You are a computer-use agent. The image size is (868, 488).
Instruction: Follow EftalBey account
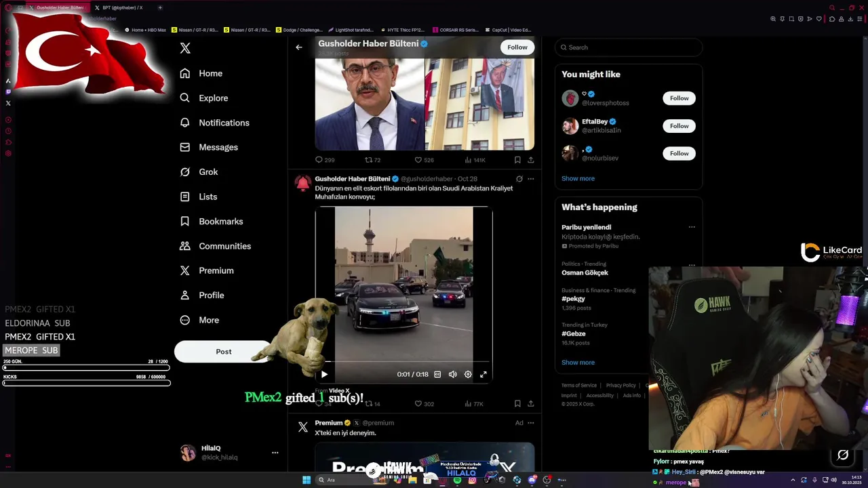pyautogui.click(x=679, y=126)
